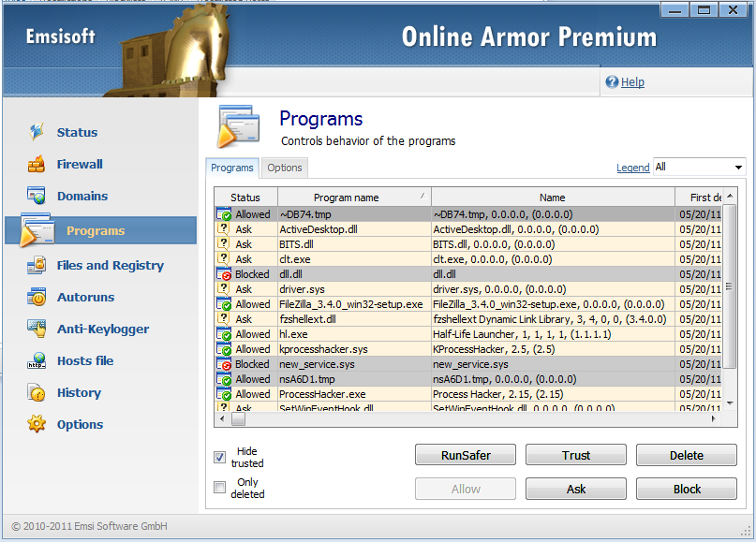Image resolution: width=756 pixels, height=542 pixels.
Task: Select the Programs tab
Action: [x=232, y=168]
